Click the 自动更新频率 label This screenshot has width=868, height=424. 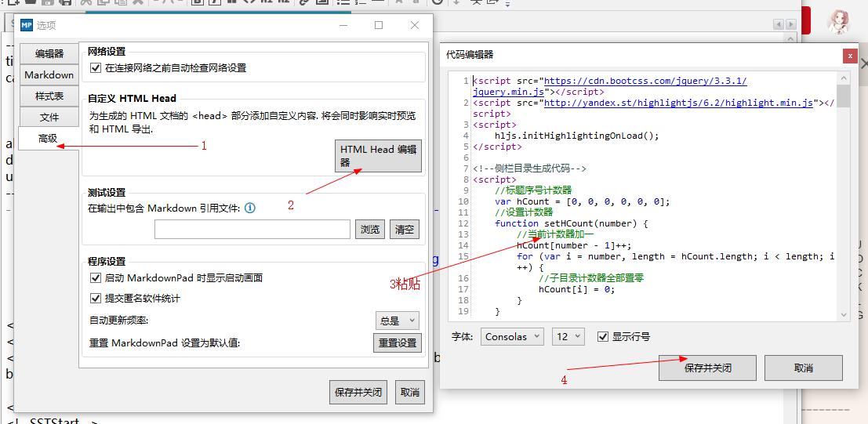119,321
